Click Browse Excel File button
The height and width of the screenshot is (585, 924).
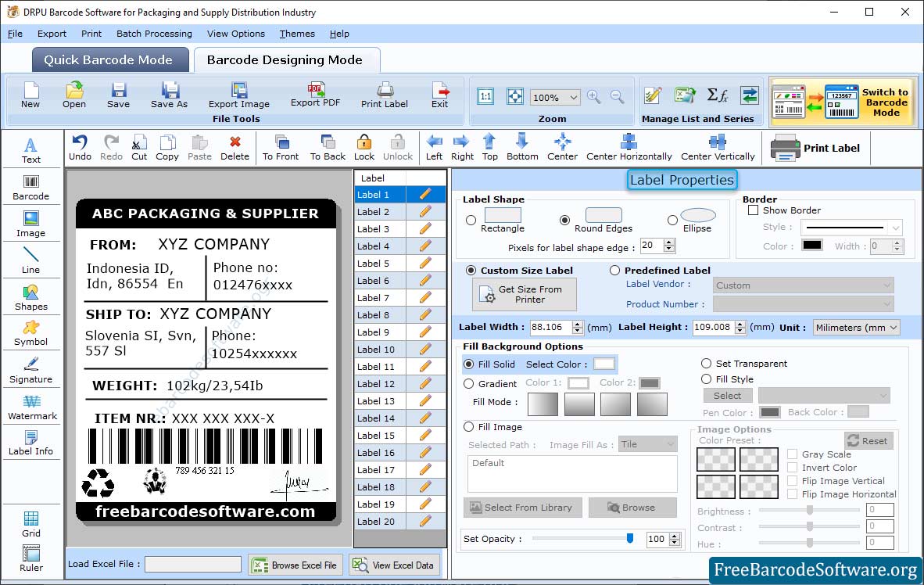click(295, 565)
